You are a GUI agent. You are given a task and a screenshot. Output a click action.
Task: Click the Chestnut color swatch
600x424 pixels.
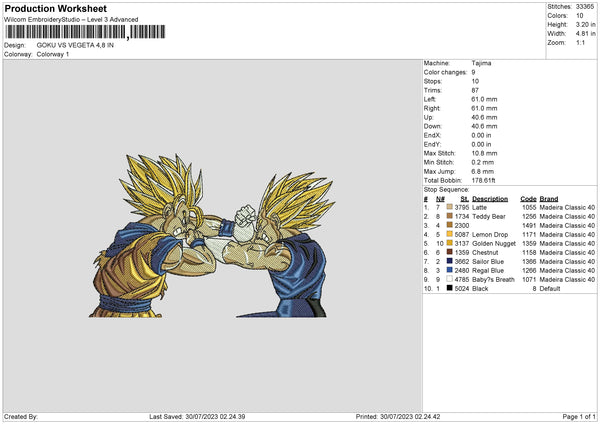[449, 252]
